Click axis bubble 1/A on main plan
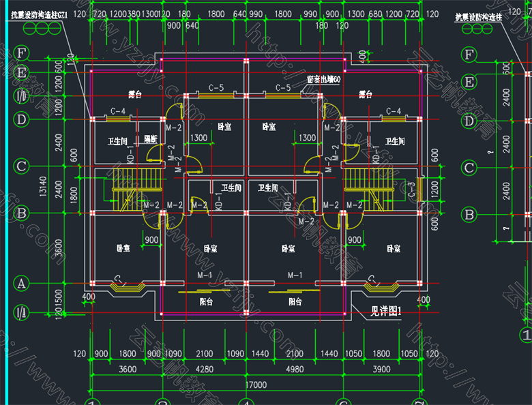 pyautogui.click(x=21, y=313)
